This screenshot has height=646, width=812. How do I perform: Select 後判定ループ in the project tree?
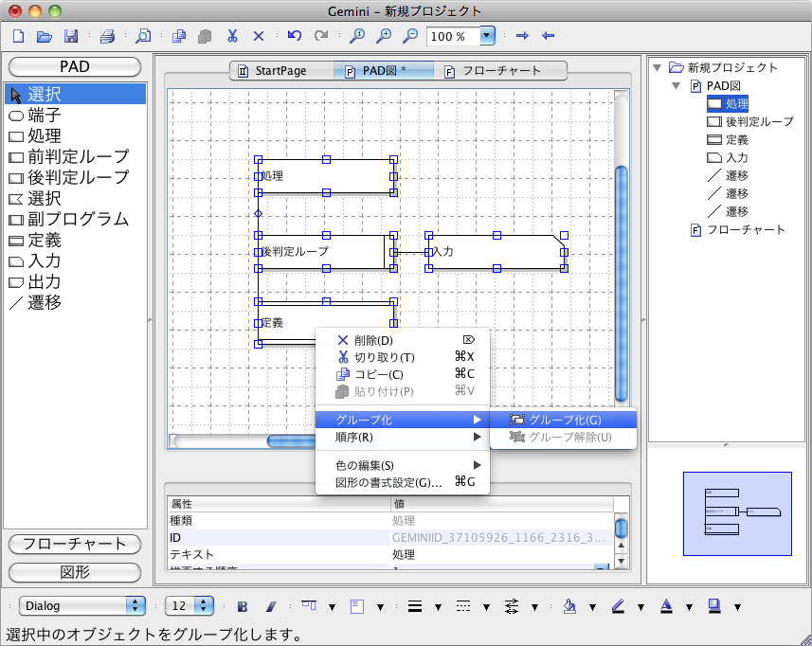pyautogui.click(x=750, y=121)
